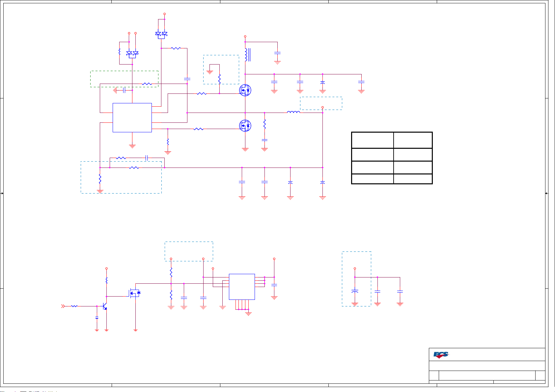Select the polarized capacitor inside the small dashed box
This screenshot has height=392, width=555.
(355, 292)
